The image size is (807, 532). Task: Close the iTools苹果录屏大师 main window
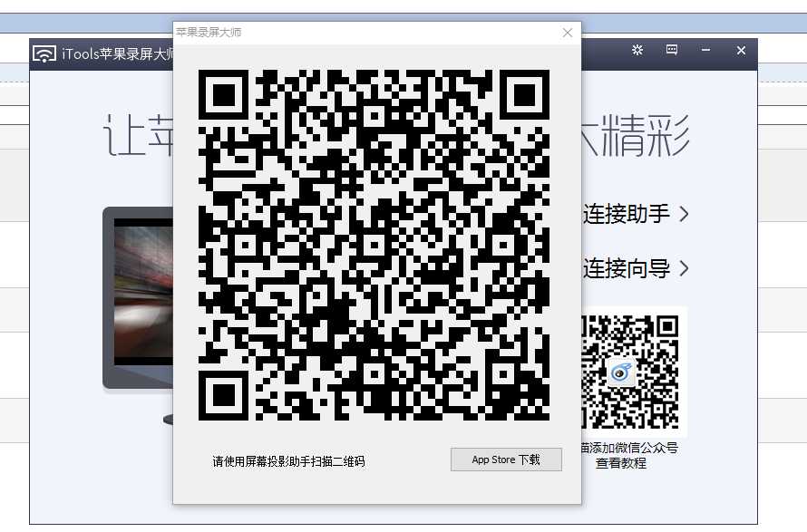point(741,50)
